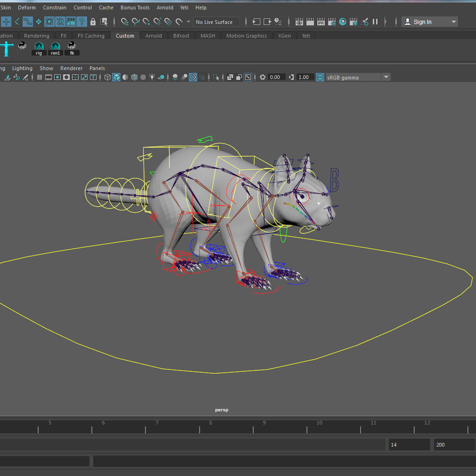
Task: Toggle textured display checker icon
Action: [143, 77]
